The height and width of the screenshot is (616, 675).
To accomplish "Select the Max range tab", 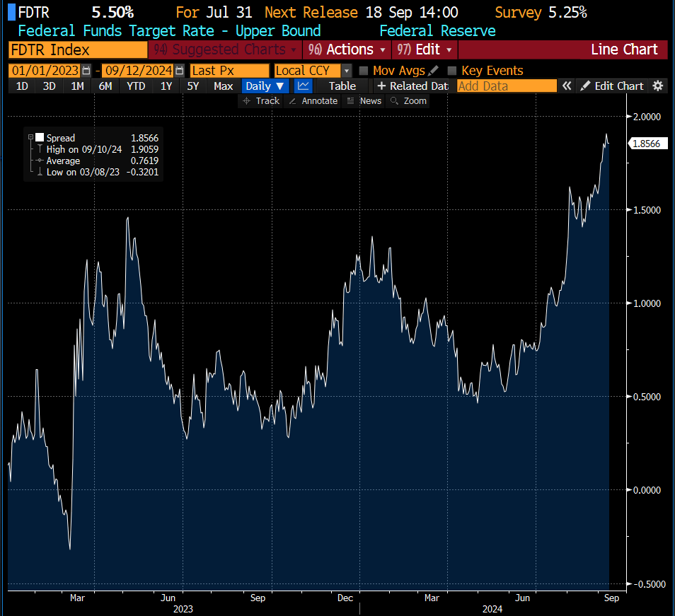I will (x=224, y=86).
